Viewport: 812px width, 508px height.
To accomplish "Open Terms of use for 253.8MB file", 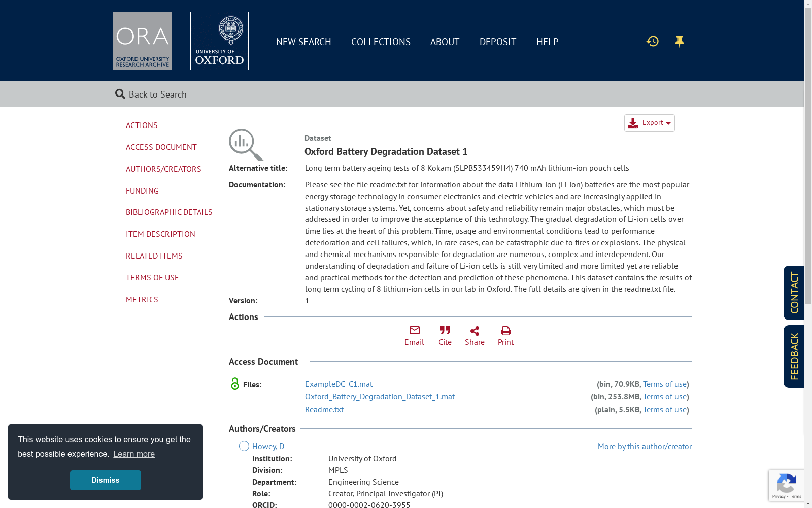I will [665, 396].
